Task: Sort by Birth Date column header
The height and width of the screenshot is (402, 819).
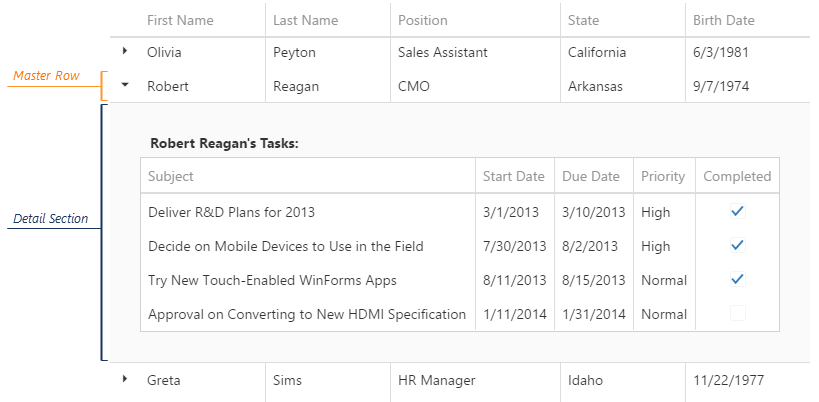Action: pos(723,20)
